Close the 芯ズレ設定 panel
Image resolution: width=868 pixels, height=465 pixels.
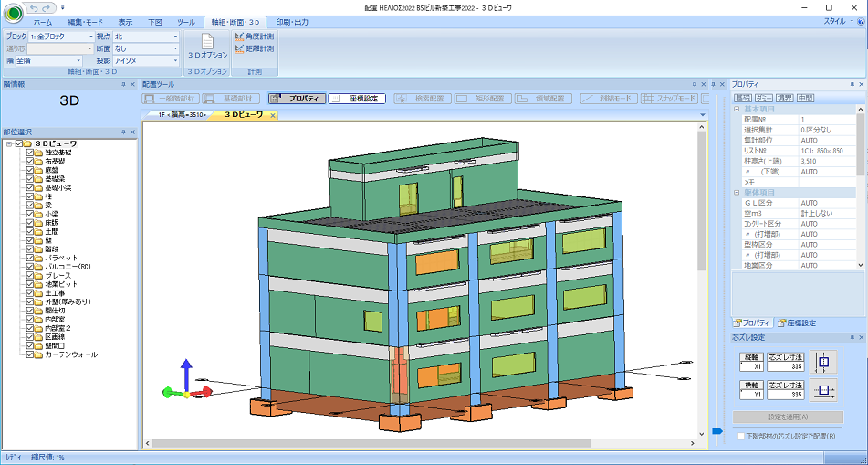862,337
